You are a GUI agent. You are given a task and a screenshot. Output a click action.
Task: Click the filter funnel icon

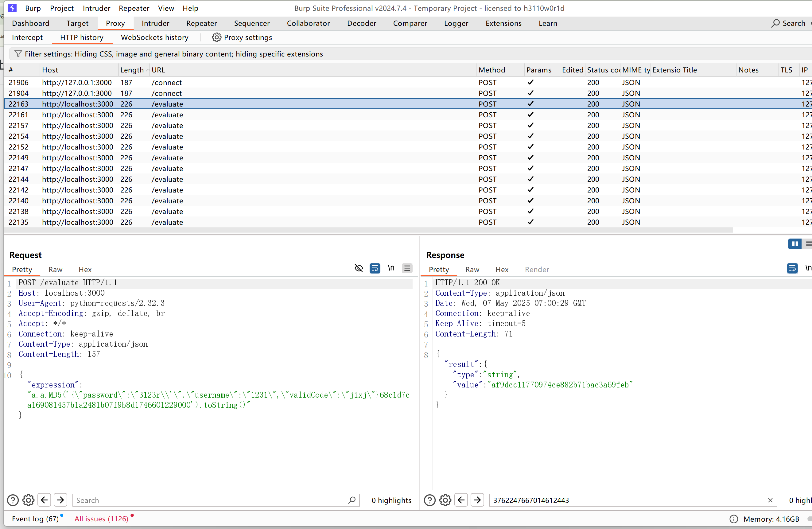pos(18,54)
